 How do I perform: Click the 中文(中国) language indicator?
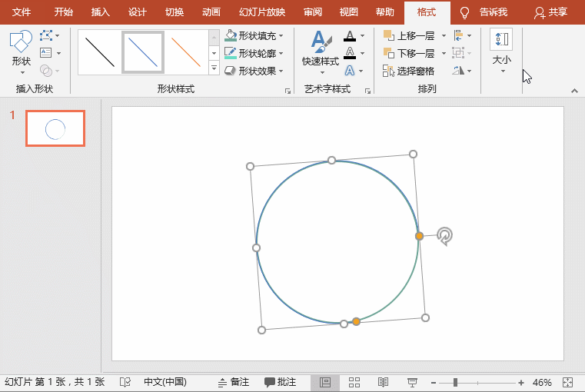165,382
